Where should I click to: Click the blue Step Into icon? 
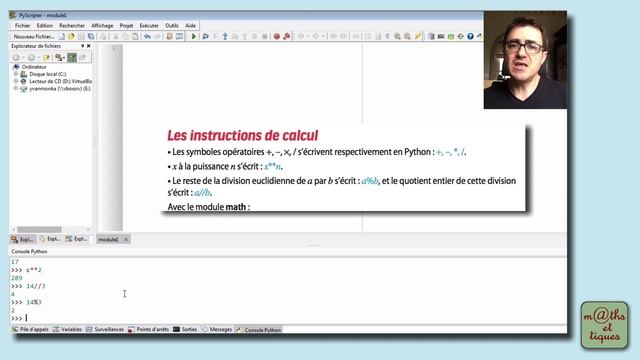[225, 36]
